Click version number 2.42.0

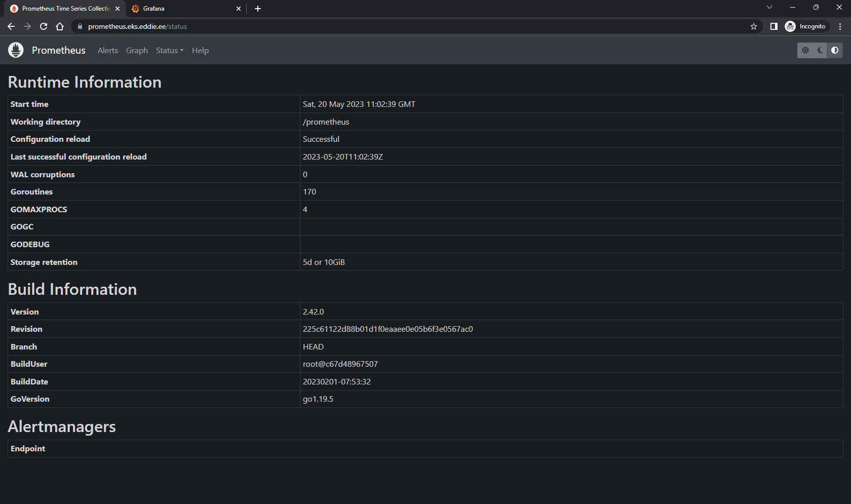pos(313,312)
